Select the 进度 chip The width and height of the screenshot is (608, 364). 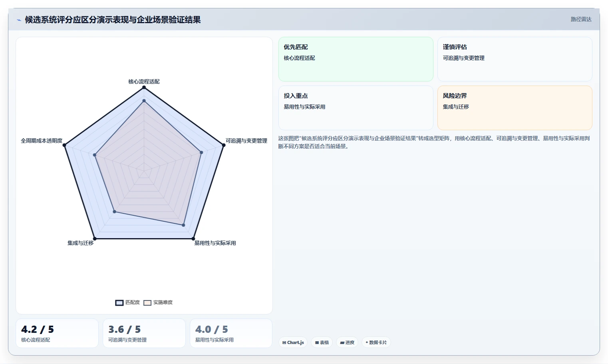point(347,342)
